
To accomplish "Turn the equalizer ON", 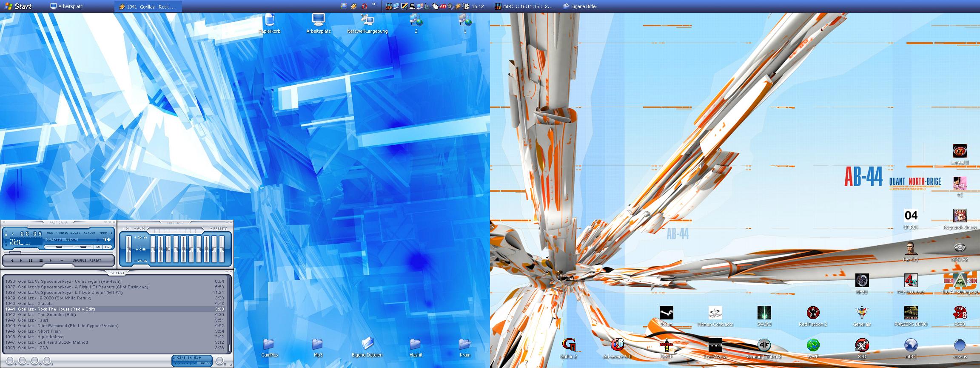I will pyautogui.click(x=126, y=229).
